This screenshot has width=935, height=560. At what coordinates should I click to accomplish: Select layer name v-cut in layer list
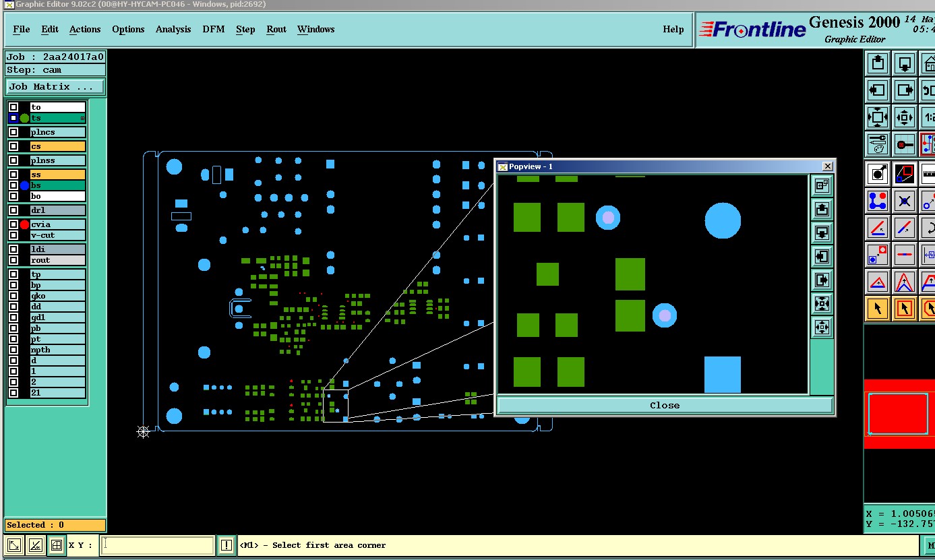click(58, 235)
